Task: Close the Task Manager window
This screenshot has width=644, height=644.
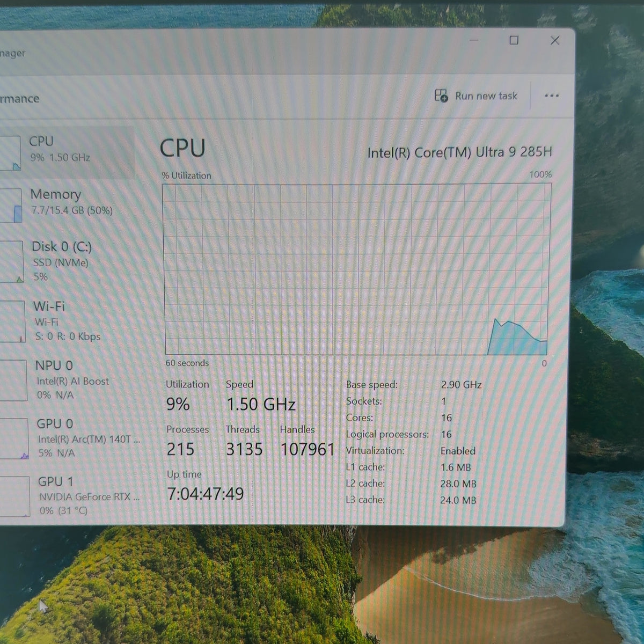Action: 555,40
